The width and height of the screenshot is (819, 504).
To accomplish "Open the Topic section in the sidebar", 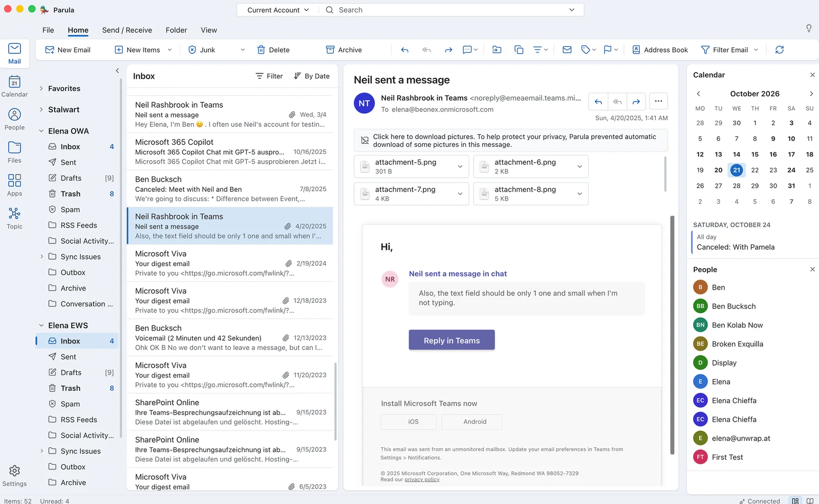I will (14, 218).
